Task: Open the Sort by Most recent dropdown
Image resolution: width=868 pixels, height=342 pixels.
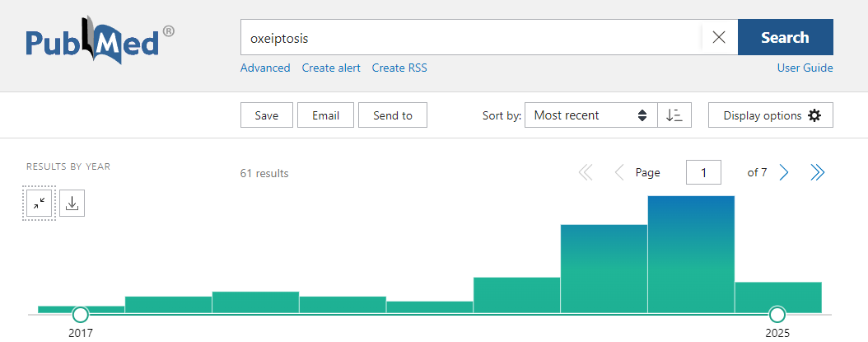Action: 590,115
